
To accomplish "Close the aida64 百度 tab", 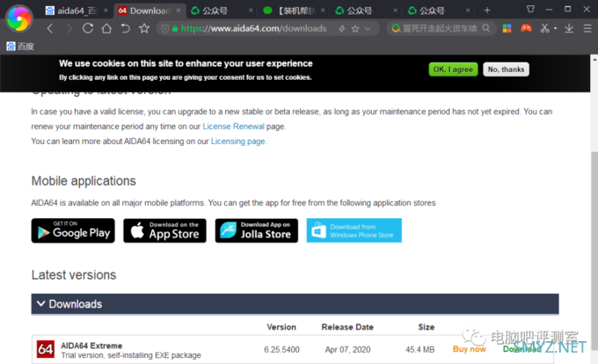I will coord(106,11).
